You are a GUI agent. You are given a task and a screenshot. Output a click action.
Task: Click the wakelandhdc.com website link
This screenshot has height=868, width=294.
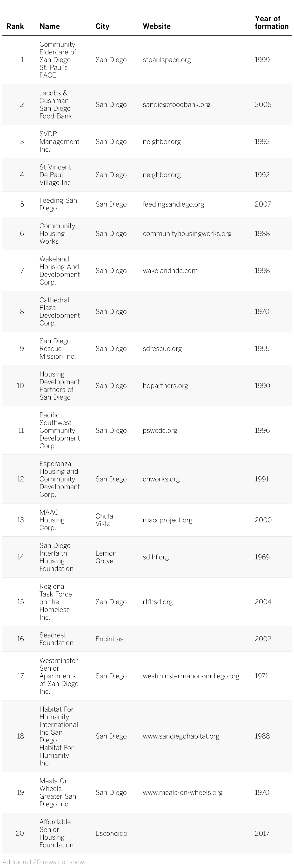point(170,271)
